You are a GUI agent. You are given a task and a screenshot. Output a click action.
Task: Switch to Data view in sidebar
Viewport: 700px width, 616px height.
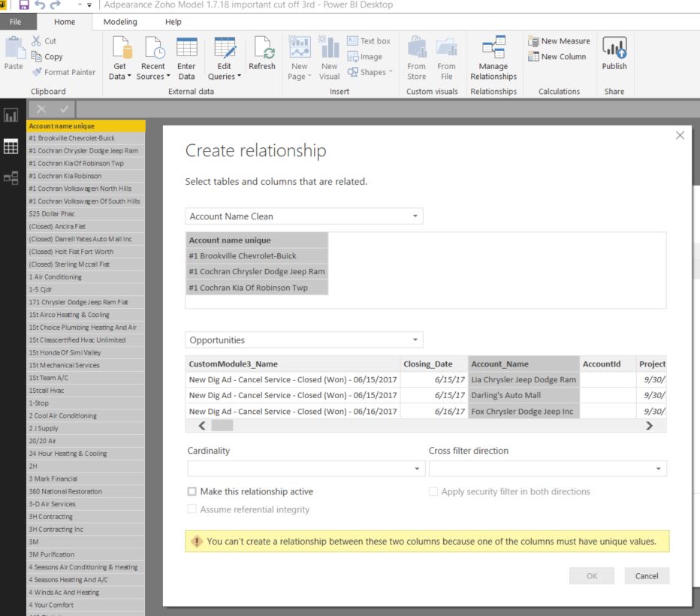click(x=11, y=146)
